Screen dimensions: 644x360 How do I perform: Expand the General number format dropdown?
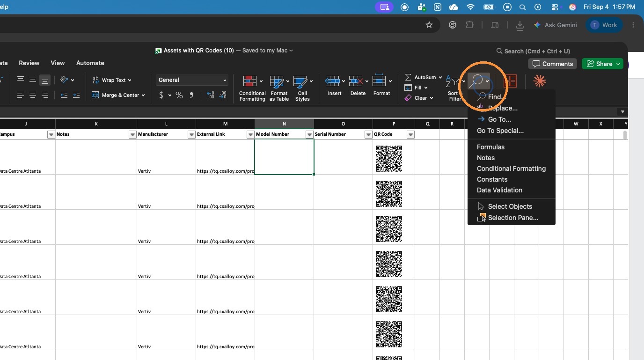pos(192,80)
